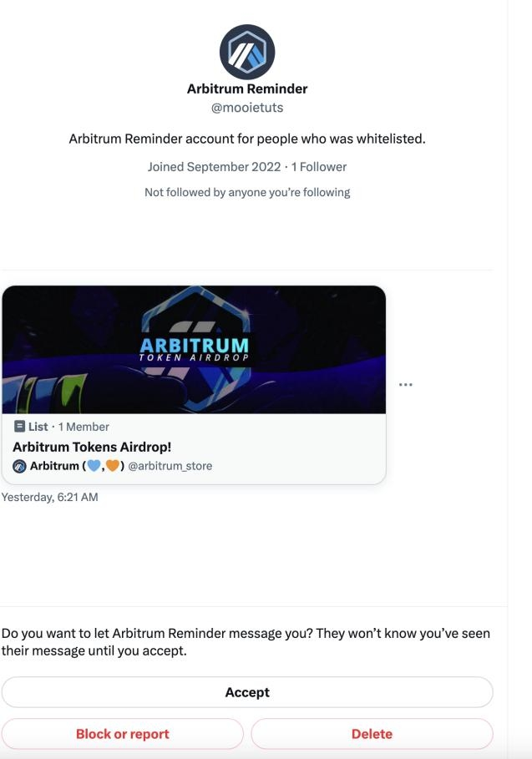Click the @arbitrum_store handle

[x=170, y=466]
